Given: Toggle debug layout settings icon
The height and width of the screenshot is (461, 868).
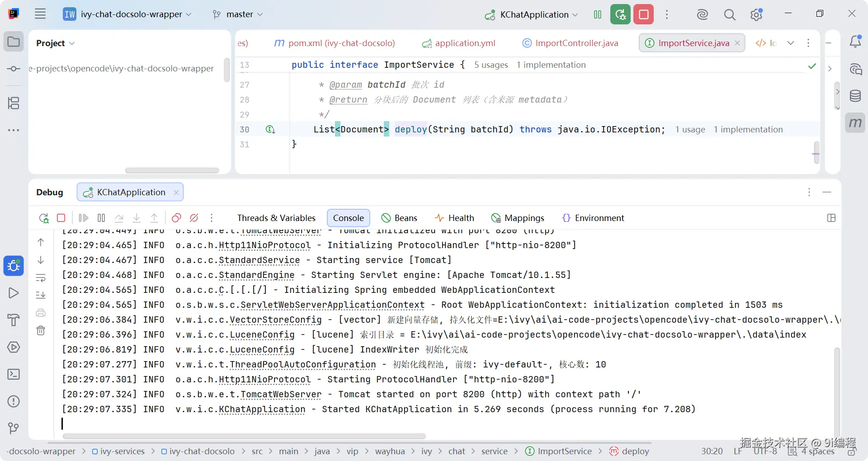Looking at the screenshot, I should [831, 218].
